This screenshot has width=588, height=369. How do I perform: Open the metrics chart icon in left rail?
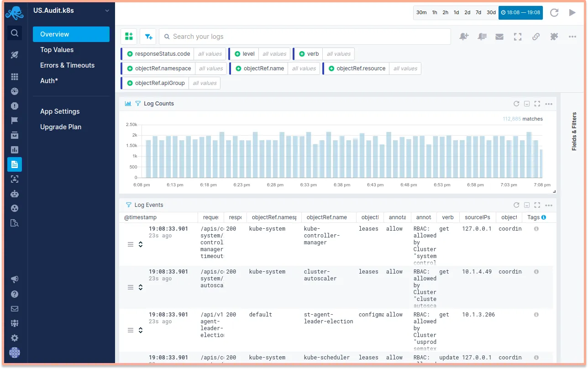coord(15,150)
